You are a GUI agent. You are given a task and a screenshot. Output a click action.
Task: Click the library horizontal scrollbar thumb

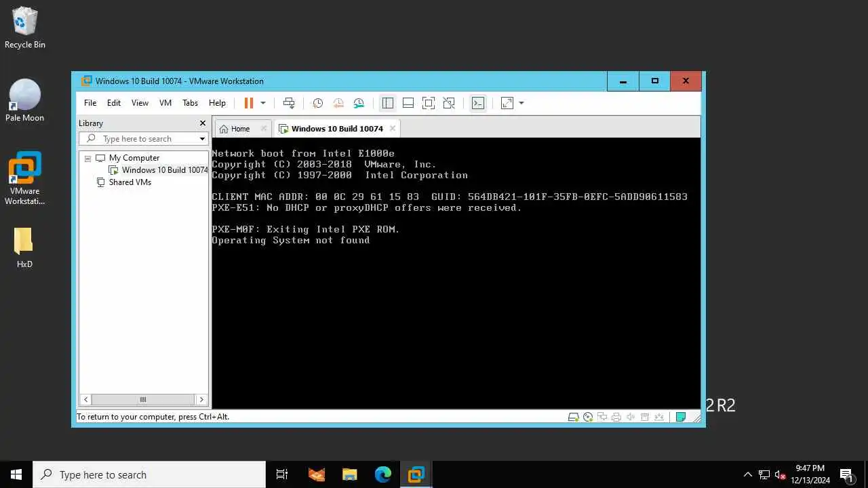tap(143, 400)
